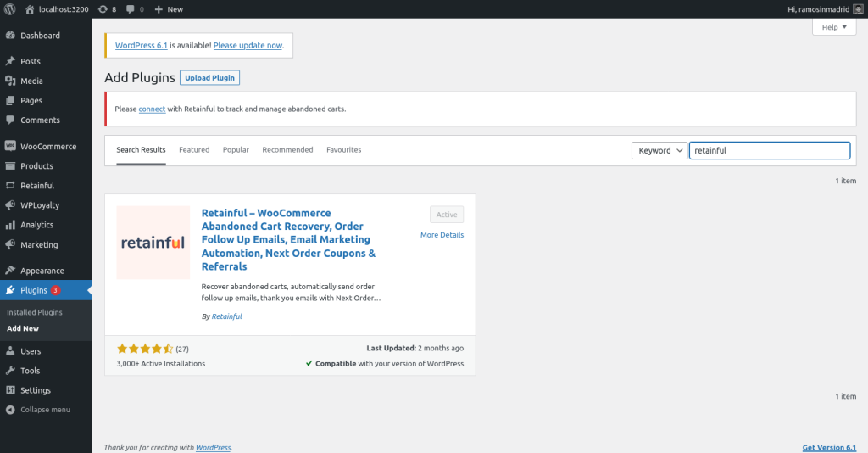Expand the Help dropdown panel
Screen dimensions: 868x453
click(x=834, y=27)
